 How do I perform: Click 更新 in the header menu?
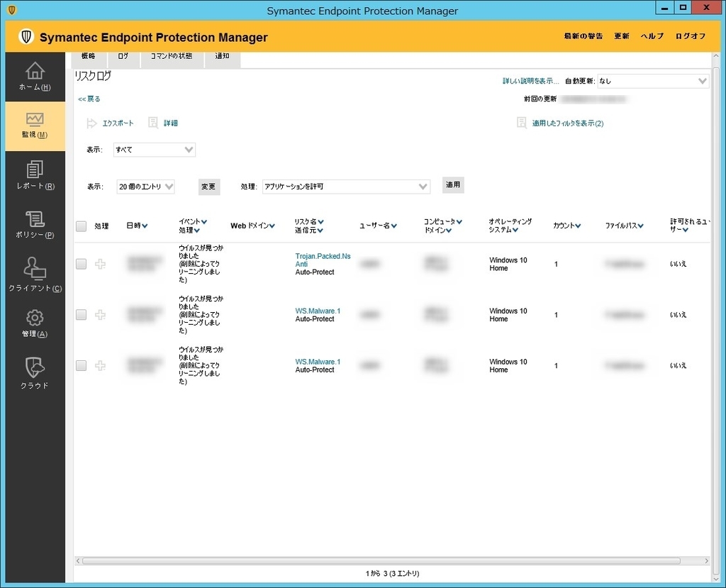pos(622,36)
